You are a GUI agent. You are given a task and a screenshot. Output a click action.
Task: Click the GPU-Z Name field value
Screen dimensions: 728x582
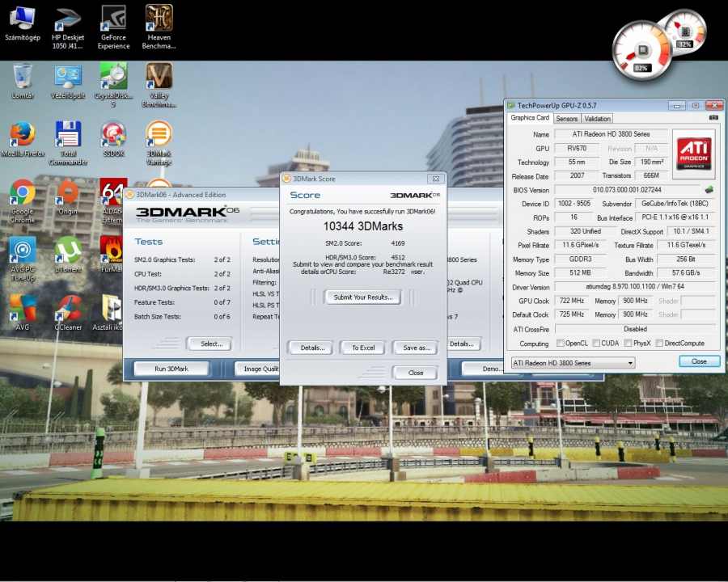coord(611,134)
